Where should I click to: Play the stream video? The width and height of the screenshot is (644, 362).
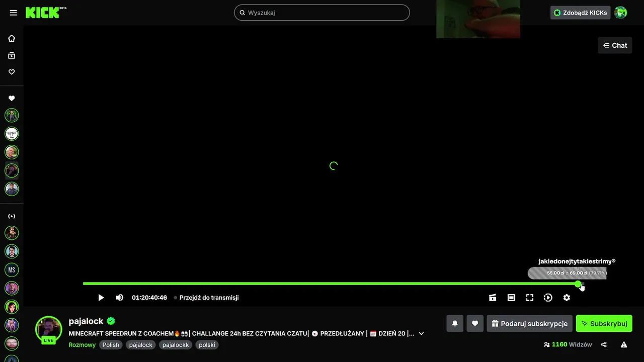click(x=101, y=298)
